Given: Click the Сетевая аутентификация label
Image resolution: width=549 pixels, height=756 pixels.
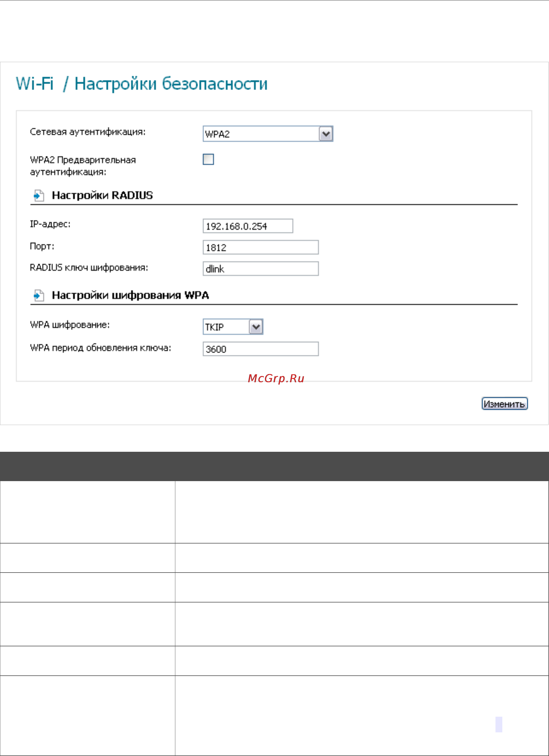Looking at the screenshot, I should [88, 132].
